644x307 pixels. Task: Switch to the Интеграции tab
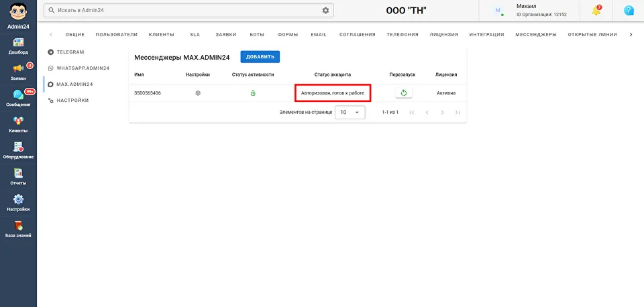point(487,34)
